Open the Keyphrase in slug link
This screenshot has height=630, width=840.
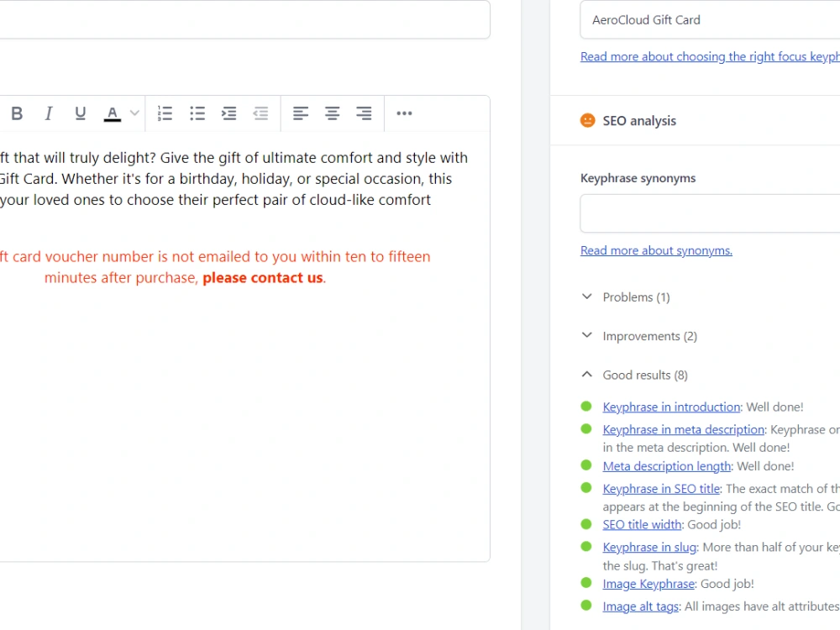point(649,547)
